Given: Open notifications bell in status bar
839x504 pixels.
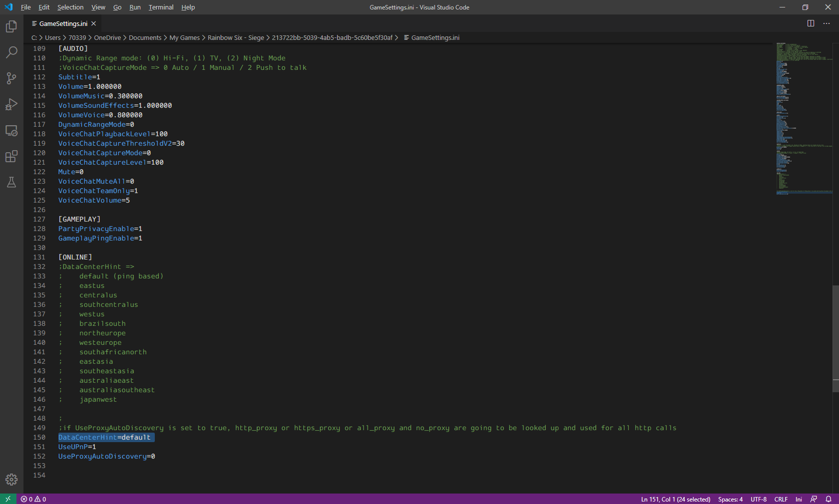Looking at the screenshot, I should pyautogui.click(x=828, y=499).
